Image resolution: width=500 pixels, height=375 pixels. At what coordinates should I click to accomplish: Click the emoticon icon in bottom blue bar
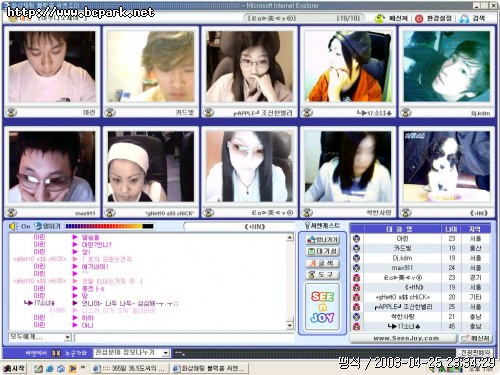click(56, 353)
